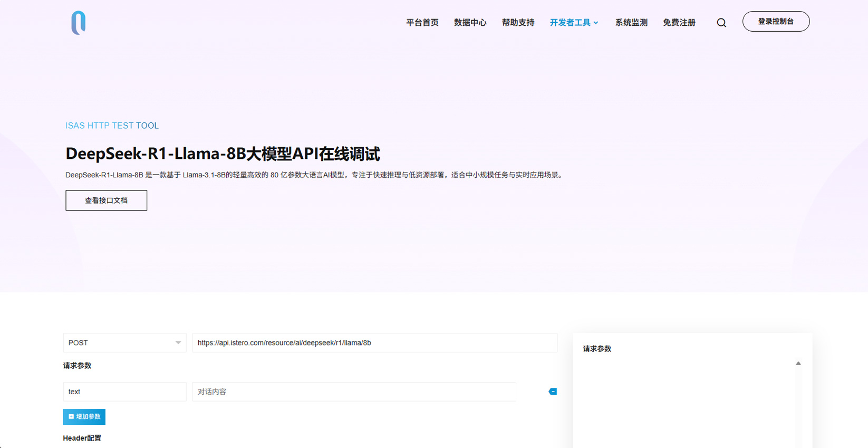This screenshot has height=448, width=868.
Task: Navigate to 系统监测 page
Action: click(631, 23)
